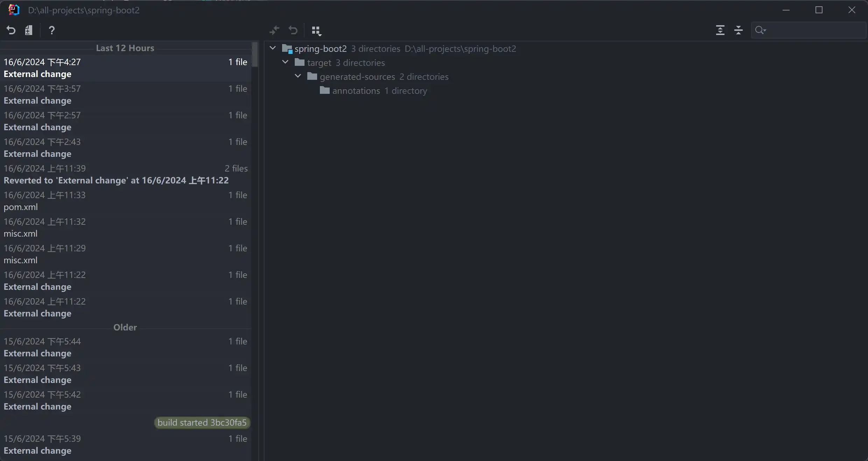
Task: Click the search magnifier icon
Action: click(x=760, y=30)
